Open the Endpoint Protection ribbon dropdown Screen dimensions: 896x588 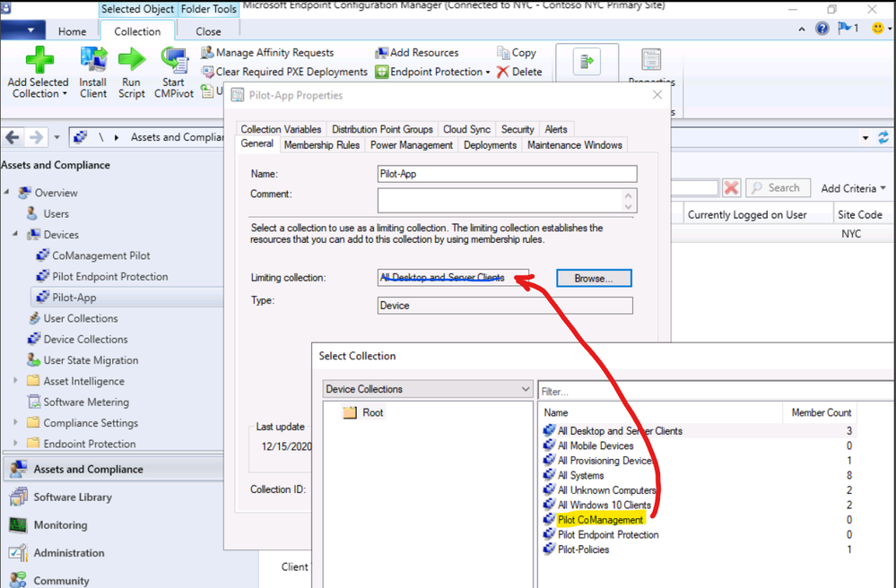point(432,72)
